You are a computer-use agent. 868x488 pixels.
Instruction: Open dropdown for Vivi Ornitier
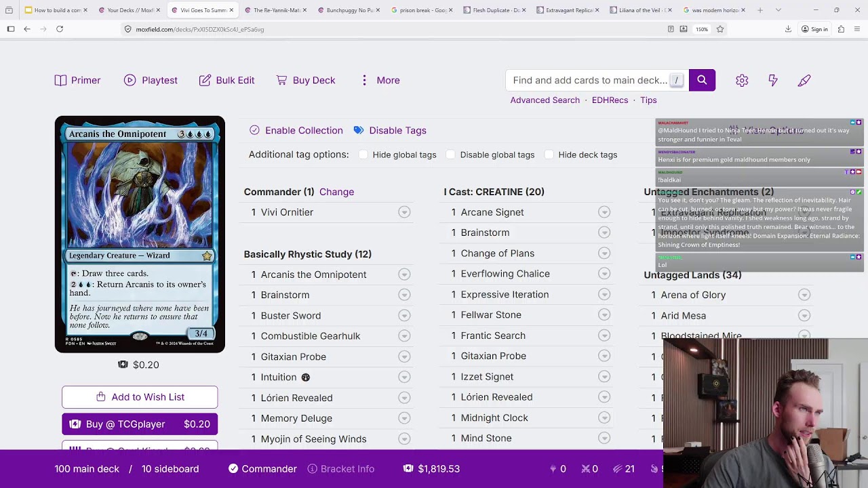tap(404, 212)
